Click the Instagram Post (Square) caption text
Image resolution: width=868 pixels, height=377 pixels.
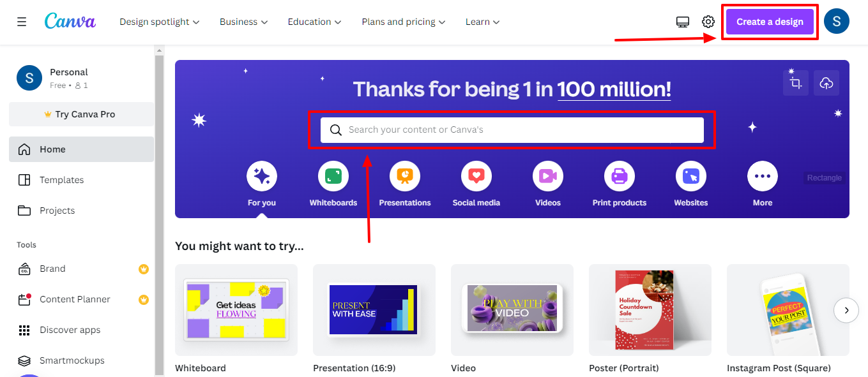779,368
